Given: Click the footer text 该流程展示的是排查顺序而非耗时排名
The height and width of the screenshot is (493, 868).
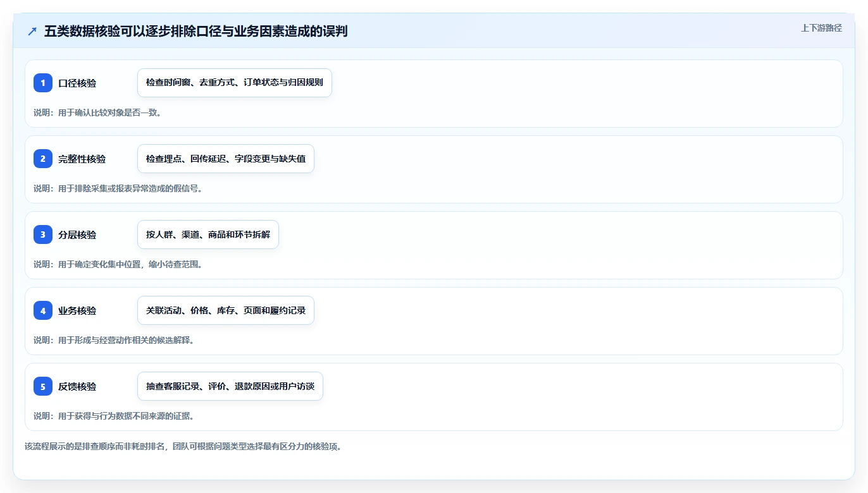Looking at the screenshot, I should [x=96, y=446].
